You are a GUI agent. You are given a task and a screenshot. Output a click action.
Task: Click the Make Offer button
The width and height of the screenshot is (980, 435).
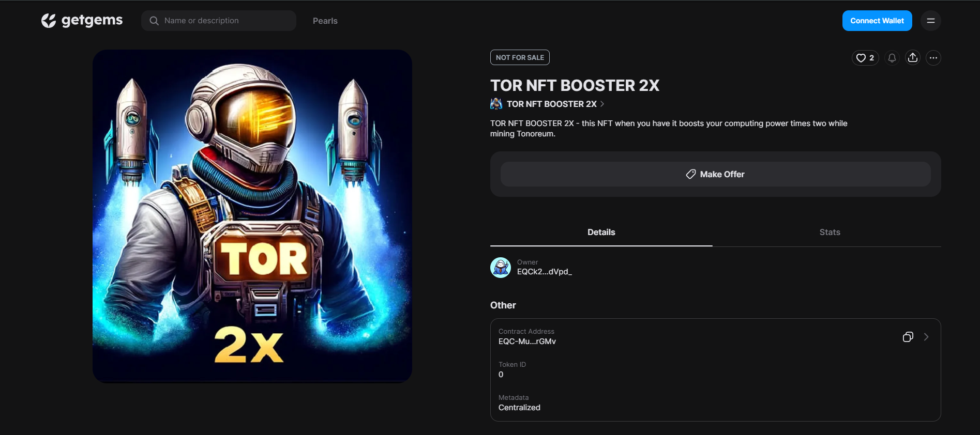(x=715, y=174)
